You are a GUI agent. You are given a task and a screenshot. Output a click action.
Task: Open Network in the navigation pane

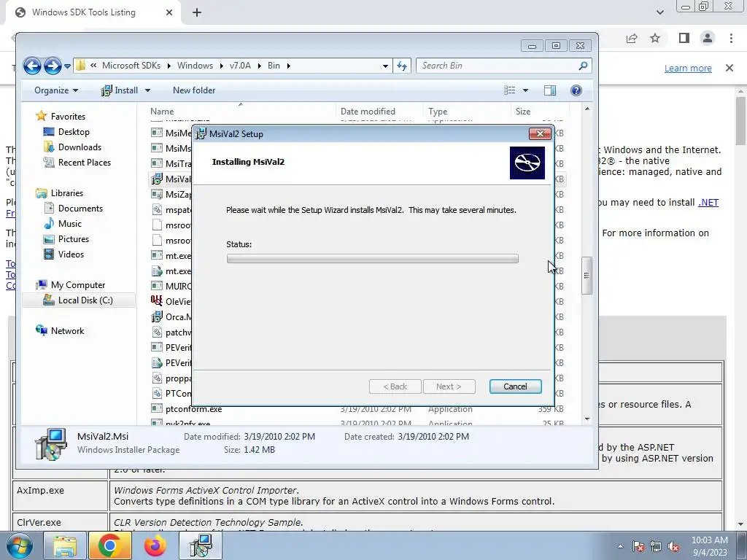pos(67,331)
